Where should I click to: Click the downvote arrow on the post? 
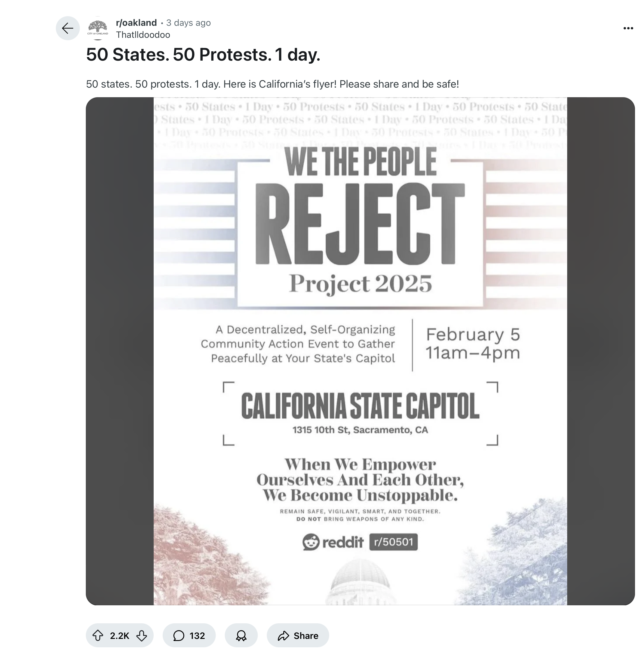143,635
